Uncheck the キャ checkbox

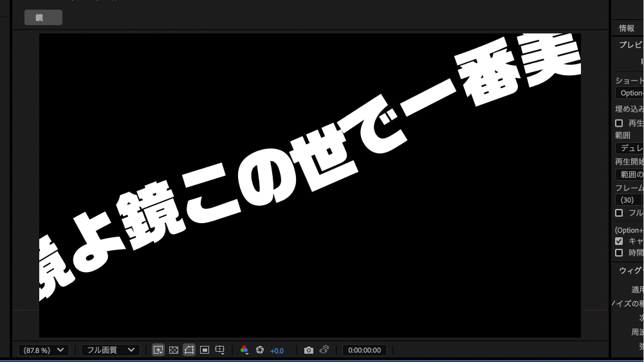pyautogui.click(x=619, y=241)
